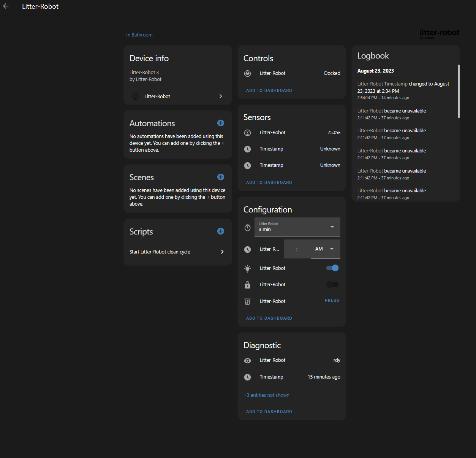The image size is (476, 458).
Task: Click the clean cycle wait timer icon
Action: point(247,227)
